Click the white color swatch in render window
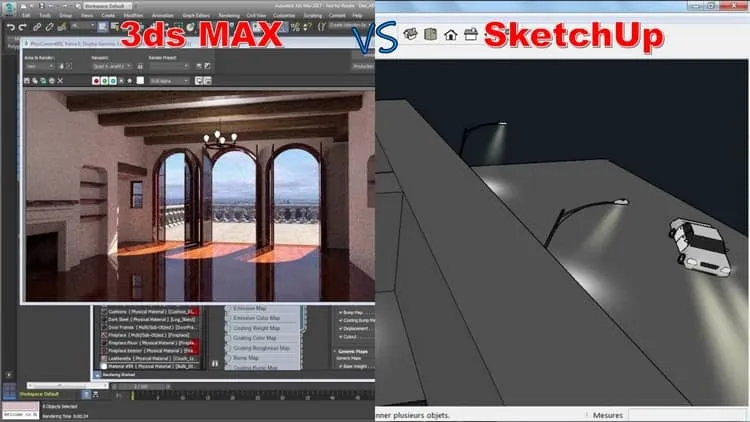 coord(140,81)
